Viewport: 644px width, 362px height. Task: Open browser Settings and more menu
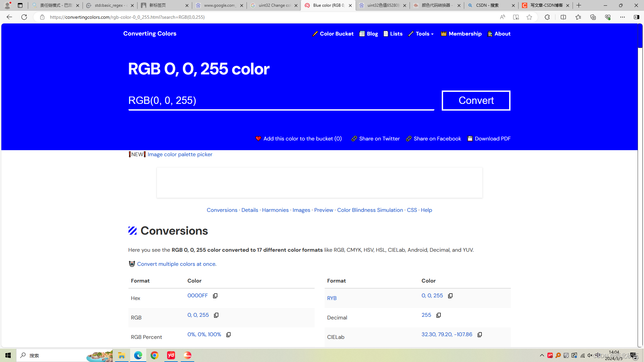pyautogui.click(x=622, y=17)
